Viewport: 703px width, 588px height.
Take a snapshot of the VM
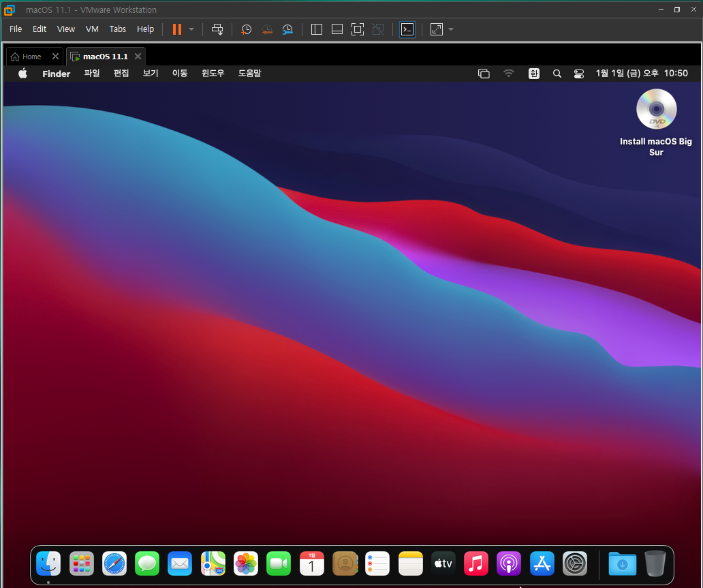[x=246, y=29]
